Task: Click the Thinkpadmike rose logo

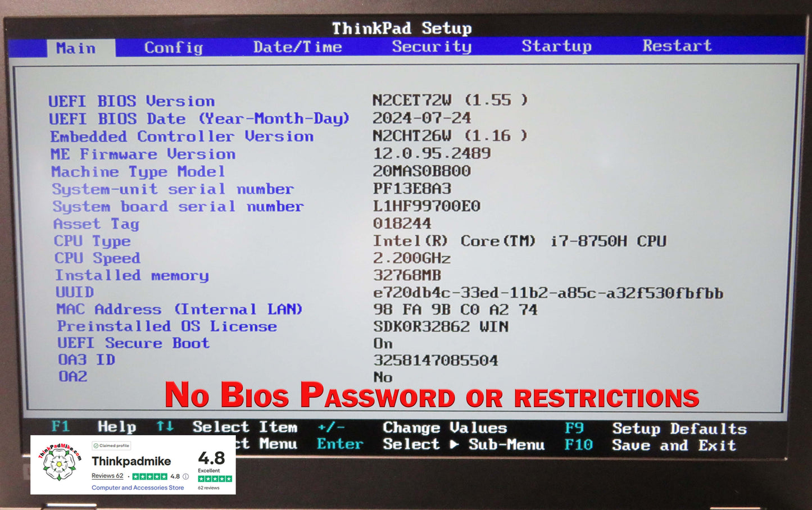Action: [x=60, y=464]
